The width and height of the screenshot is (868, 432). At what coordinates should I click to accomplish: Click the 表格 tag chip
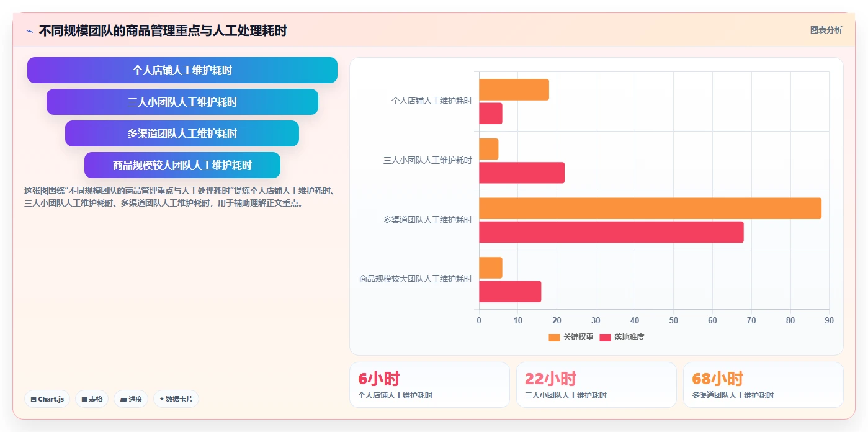pyautogui.click(x=92, y=399)
